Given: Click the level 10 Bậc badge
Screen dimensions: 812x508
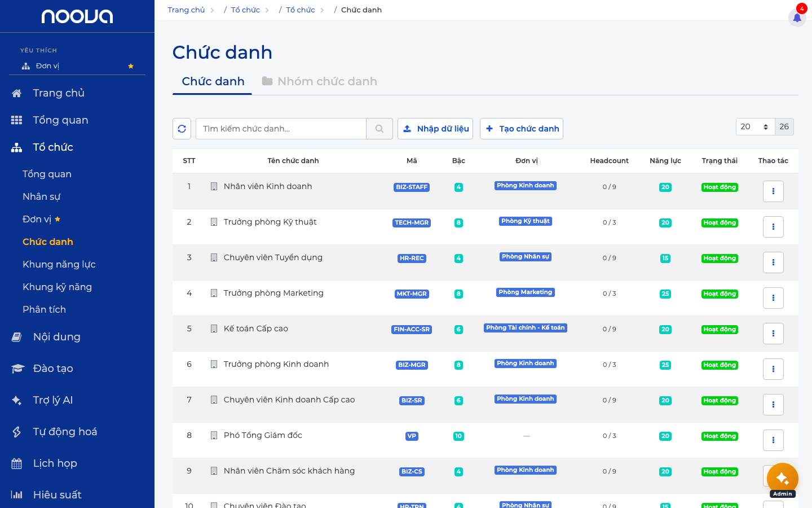Looking at the screenshot, I should 458,436.
